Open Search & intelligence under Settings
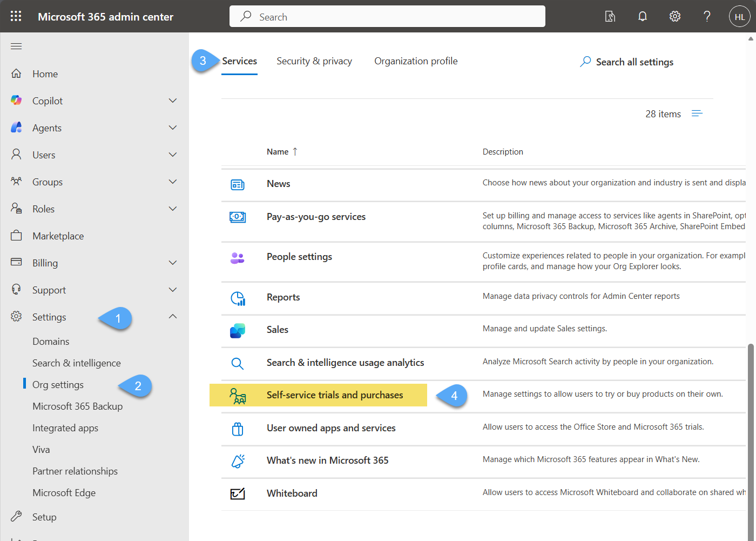Image resolution: width=756 pixels, height=541 pixels. (77, 363)
